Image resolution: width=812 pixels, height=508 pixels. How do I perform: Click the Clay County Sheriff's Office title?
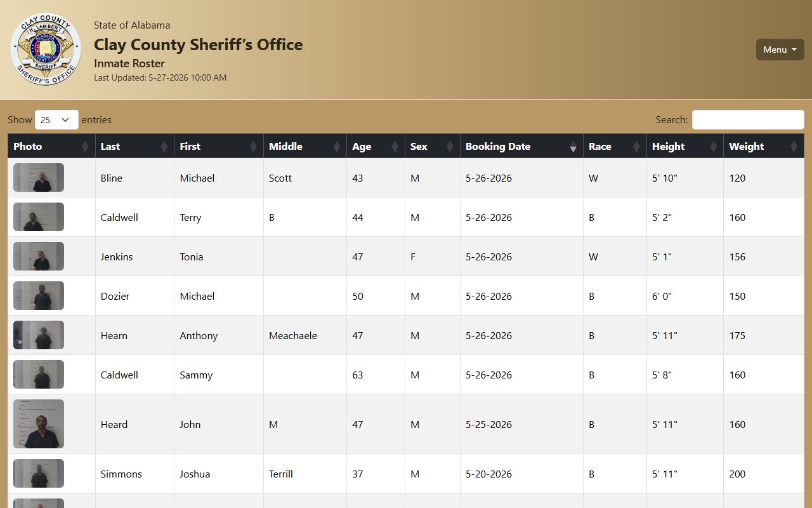pyautogui.click(x=199, y=44)
